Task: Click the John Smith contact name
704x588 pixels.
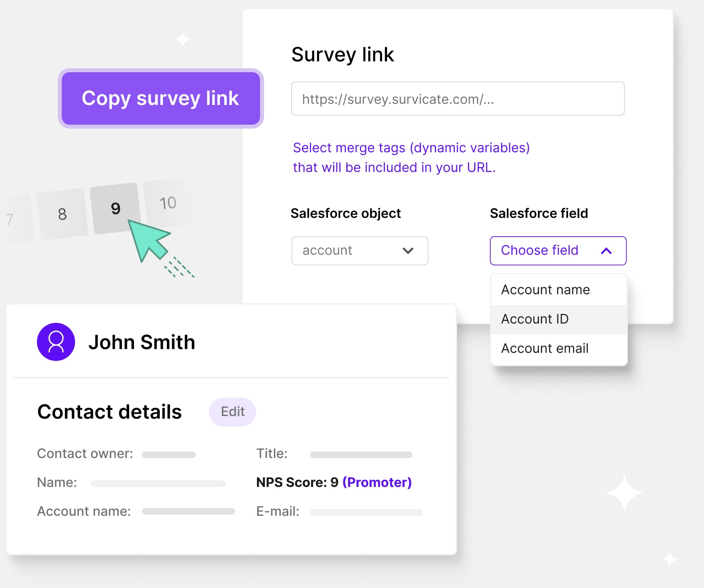Action: (x=142, y=342)
